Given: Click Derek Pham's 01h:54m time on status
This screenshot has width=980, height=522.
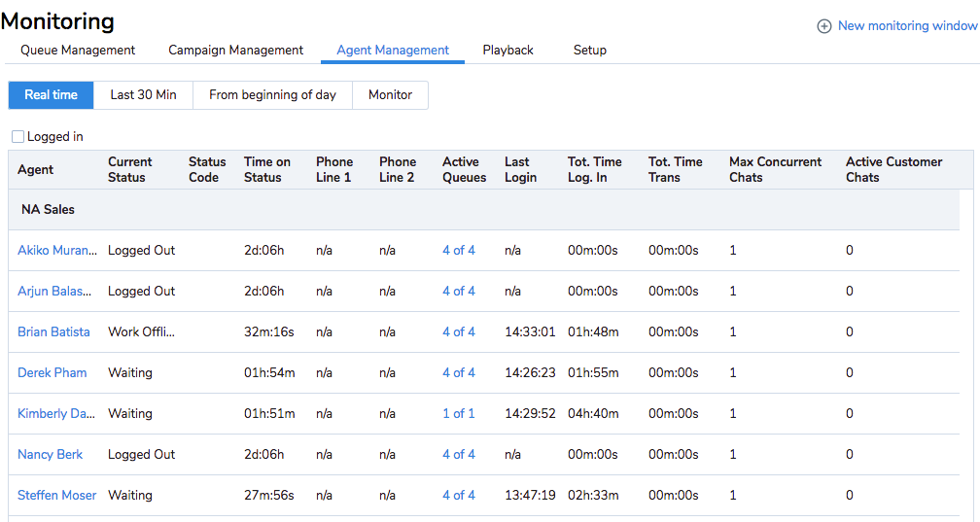Looking at the screenshot, I should [269, 372].
